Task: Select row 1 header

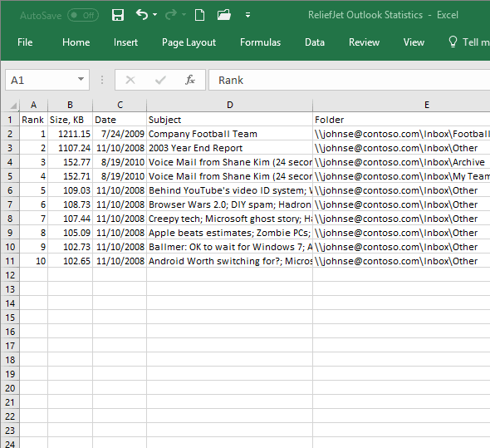Action: pyautogui.click(x=10, y=120)
